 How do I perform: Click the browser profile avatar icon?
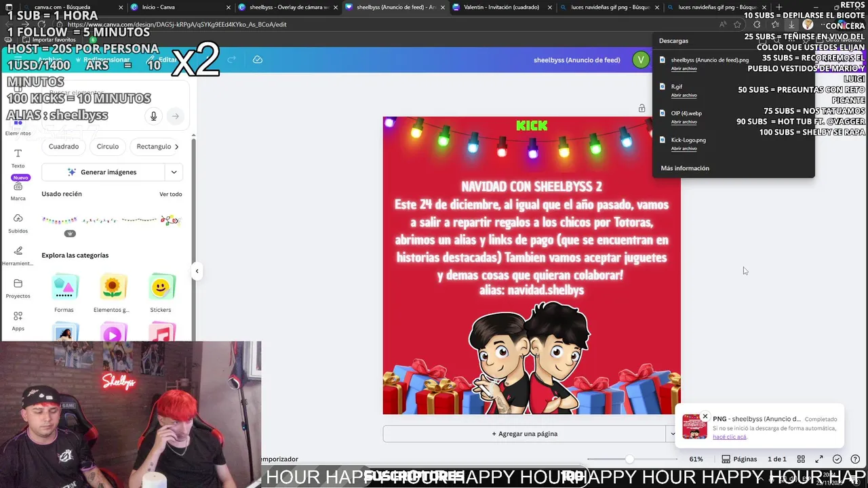(808, 24)
